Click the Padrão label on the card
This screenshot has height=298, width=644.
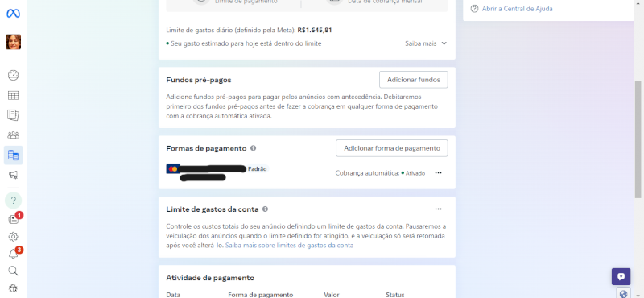[257, 168]
